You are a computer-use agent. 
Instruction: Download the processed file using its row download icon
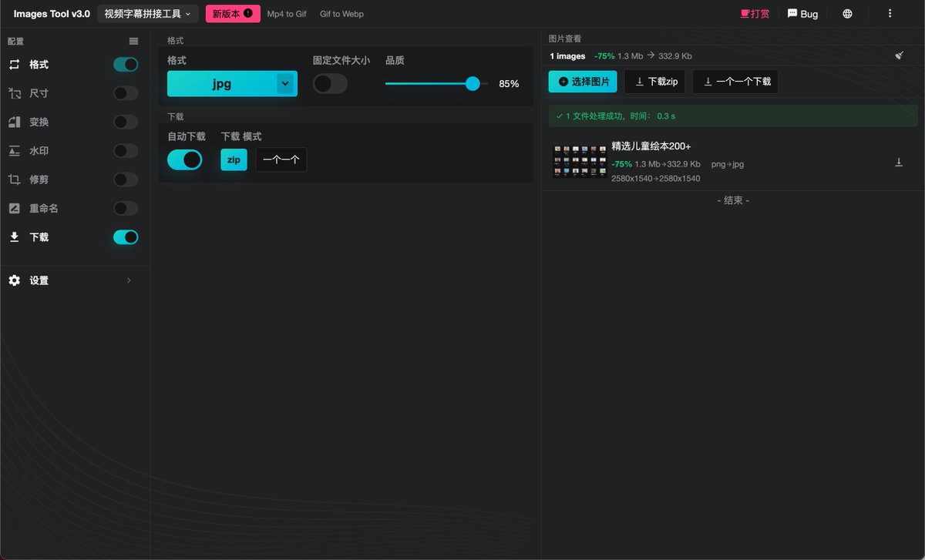[899, 162]
